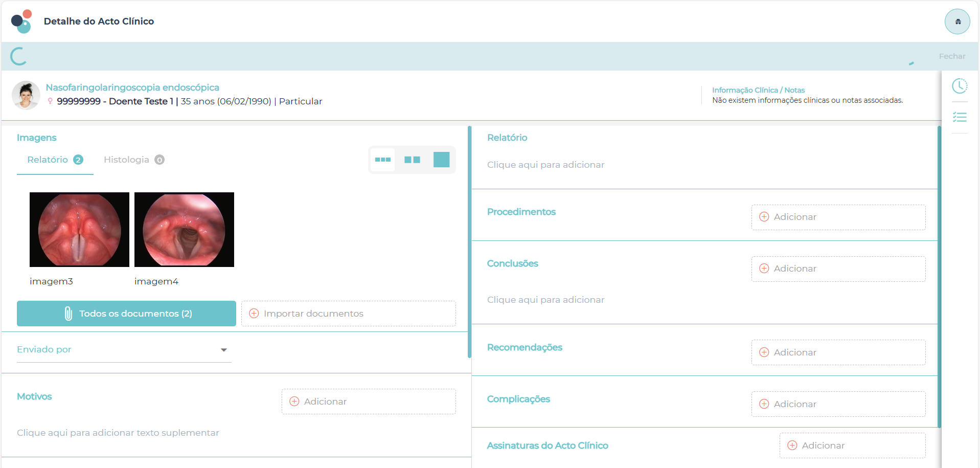This screenshot has height=468, width=980.
Task: Add a new item under Motivos
Action: coord(368,402)
